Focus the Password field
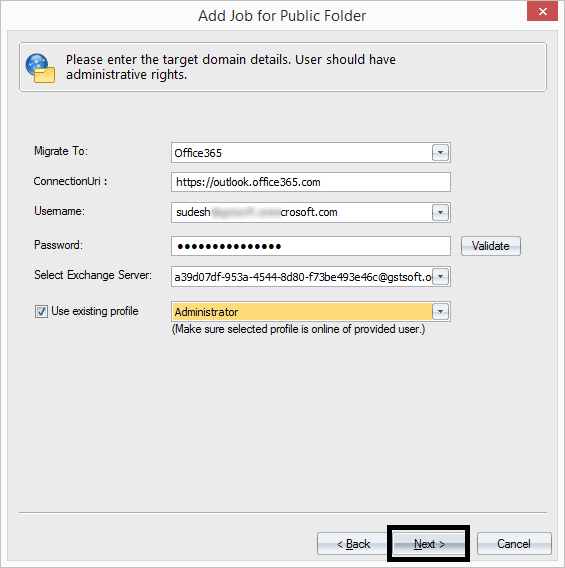 (x=311, y=246)
